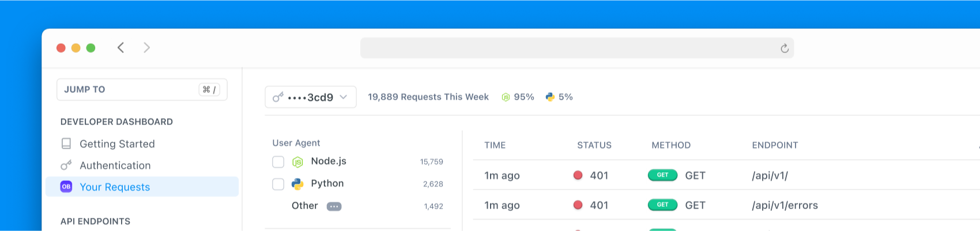Go back with the browser back arrow
Image resolution: width=980 pixels, height=231 pixels.
pyautogui.click(x=120, y=47)
